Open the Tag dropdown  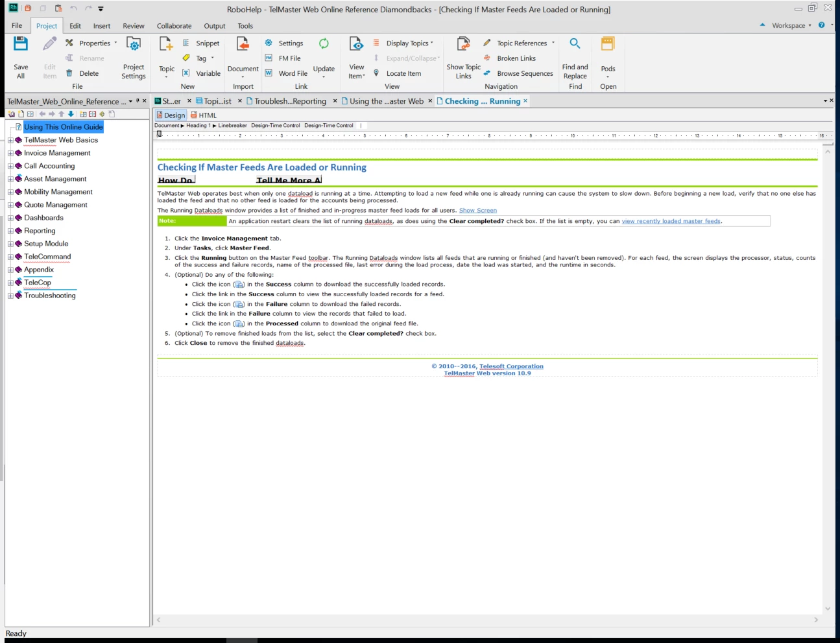point(212,58)
